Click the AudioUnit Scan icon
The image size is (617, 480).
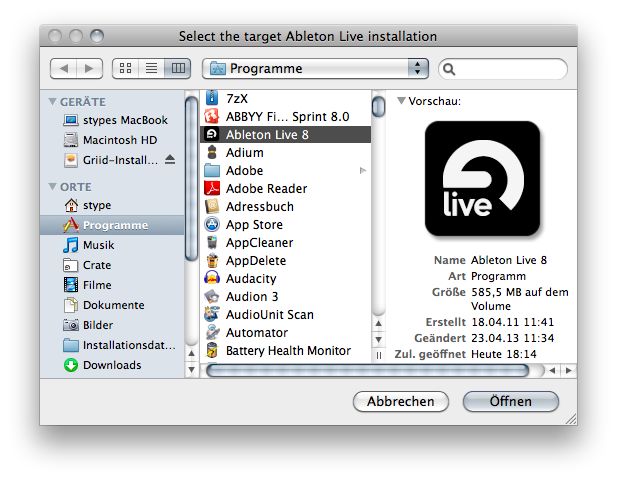(x=212, y=314)
